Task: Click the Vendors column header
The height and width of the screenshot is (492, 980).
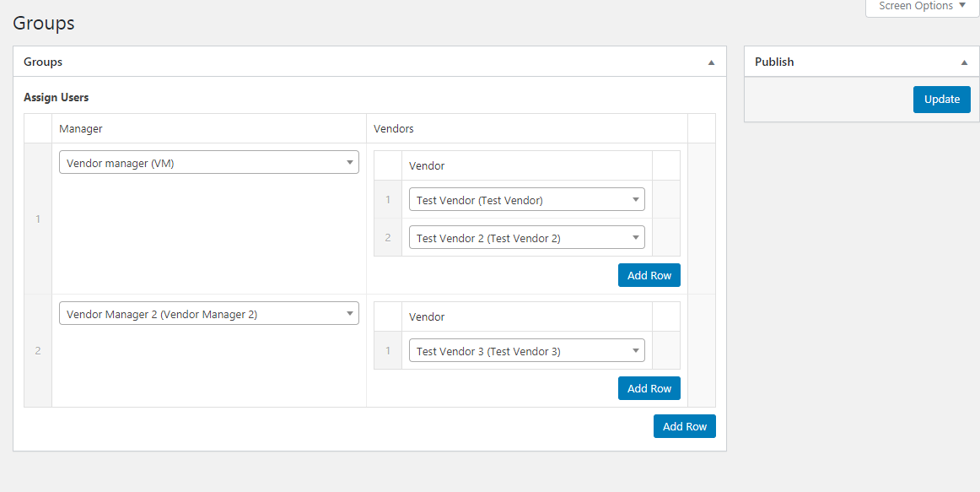Action: tap(394, 129)
